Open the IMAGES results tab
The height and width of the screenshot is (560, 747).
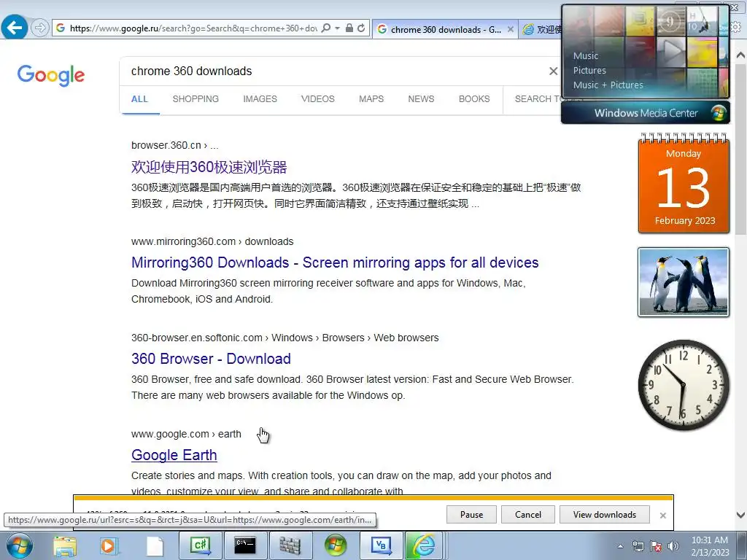coord(260,99)
